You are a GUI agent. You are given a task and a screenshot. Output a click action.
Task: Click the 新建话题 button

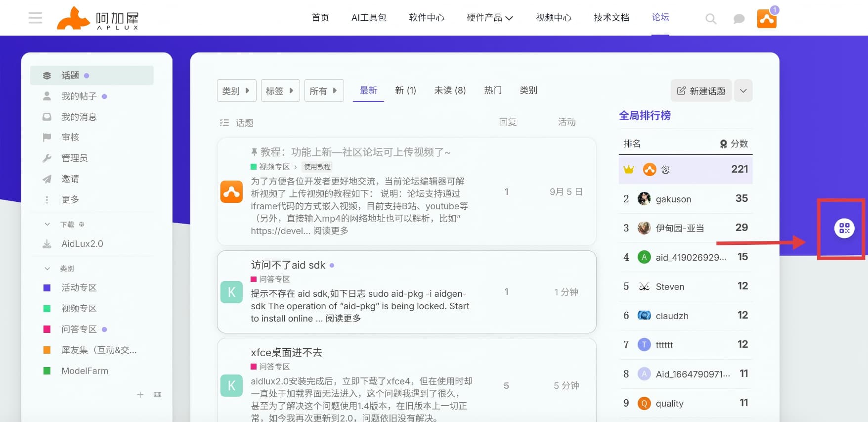pos(701,91)
